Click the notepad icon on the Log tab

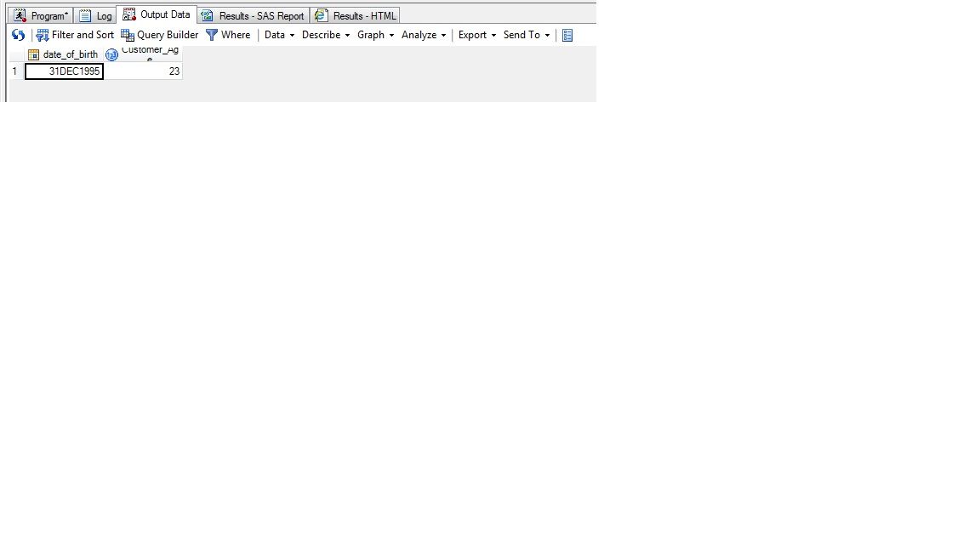[86, 14]
